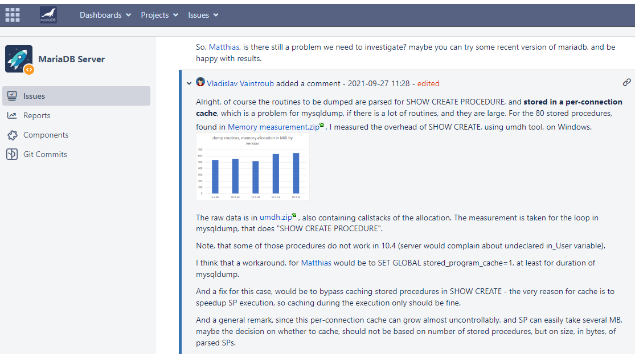Click the Reports chart icon in sidebar
Screen dimensions: 635x360
coord(12,115)
